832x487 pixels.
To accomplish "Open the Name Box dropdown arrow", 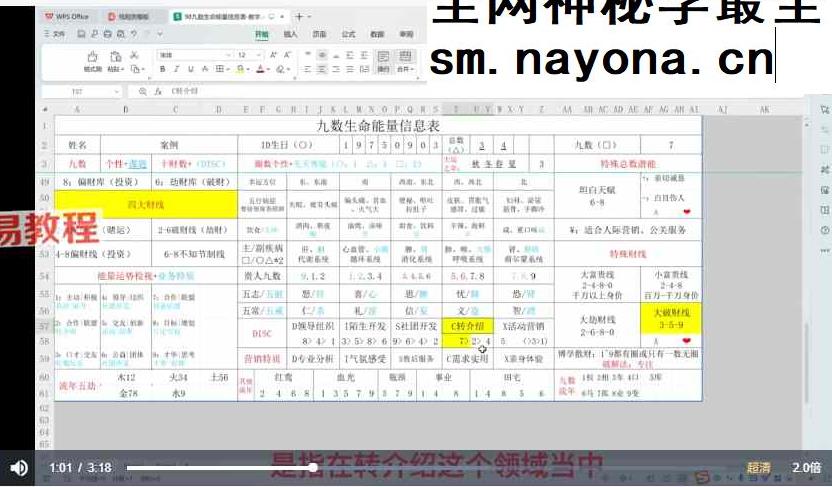I will point(117,92).
